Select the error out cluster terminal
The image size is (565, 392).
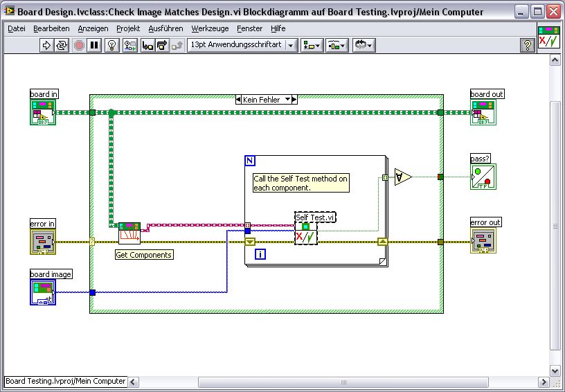point(483,240)
